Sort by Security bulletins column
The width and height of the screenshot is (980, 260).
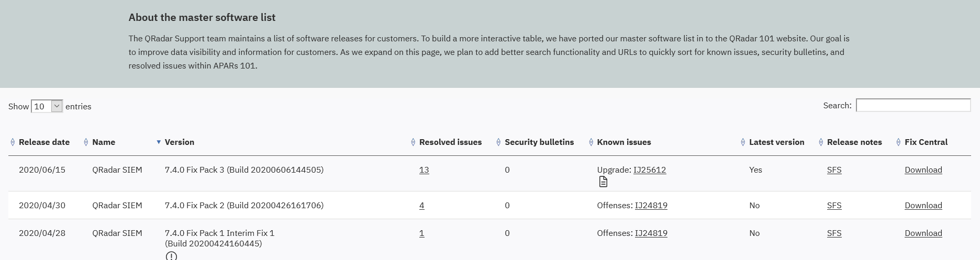pos(498,142)
